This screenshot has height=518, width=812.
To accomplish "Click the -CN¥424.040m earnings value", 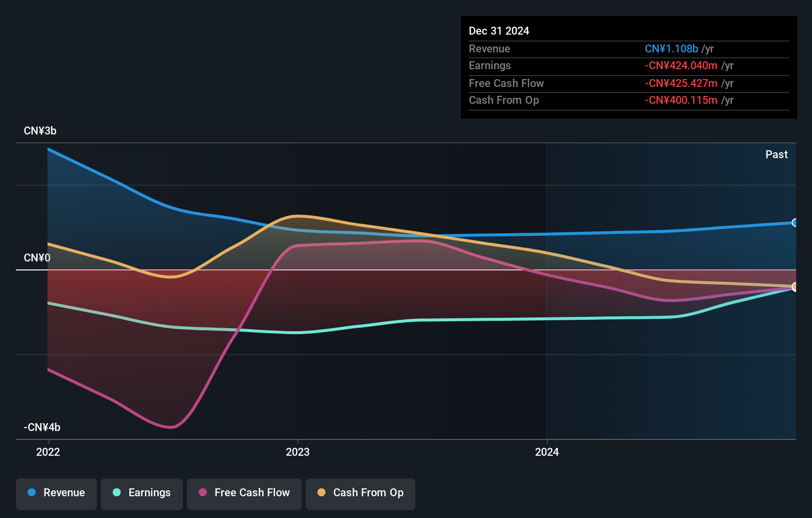I will (681, 65).
